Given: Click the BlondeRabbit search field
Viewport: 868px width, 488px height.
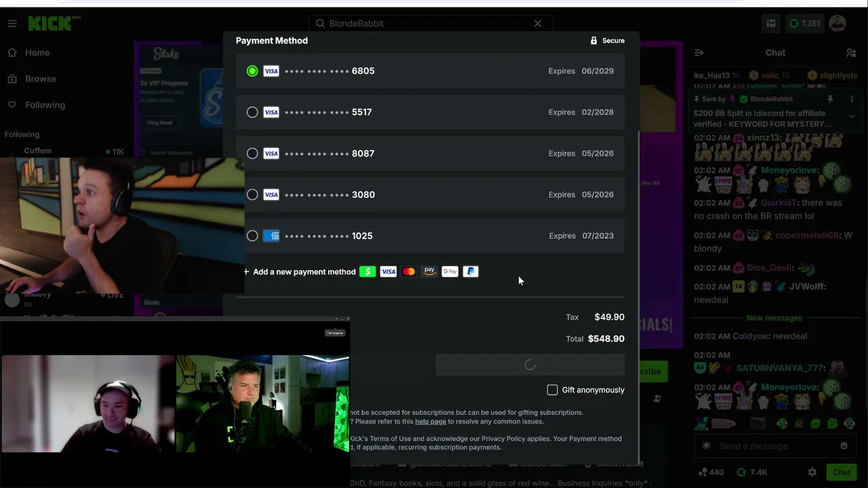Looking at the screenshot, I should (x=431, y=24).
